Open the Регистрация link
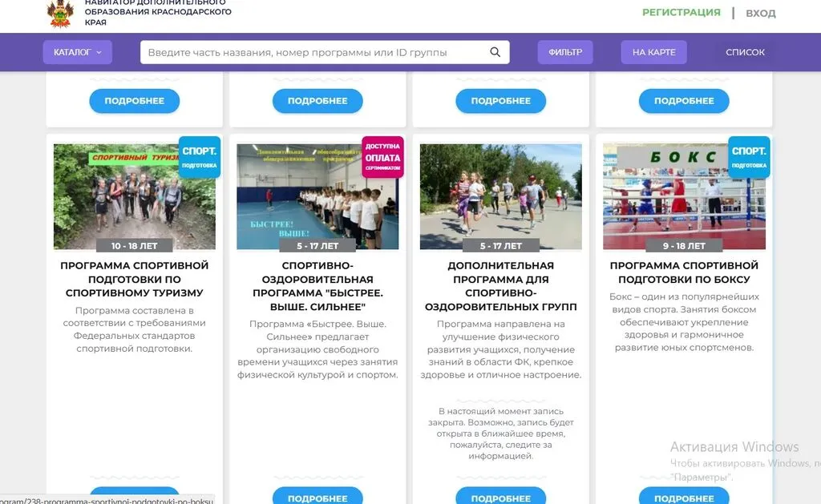This screenshot has height=504, width=821. tap(681, 12)
